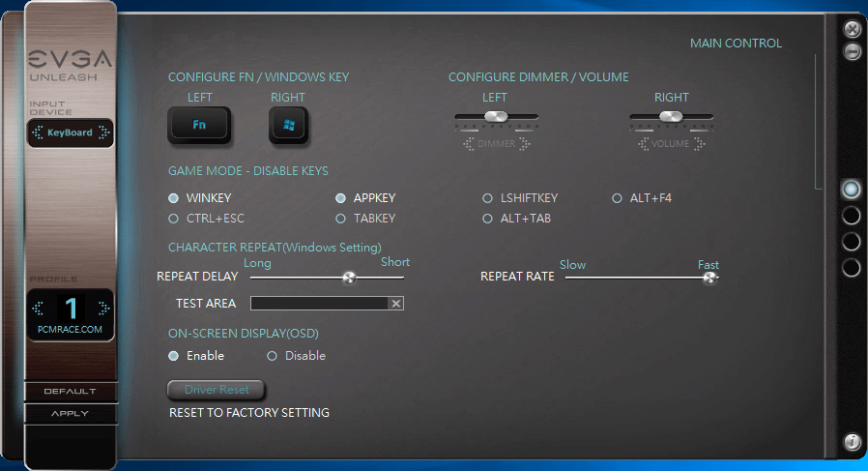The image size is (868, 471).
Task: Click the DEFAULT button in sidebar
Action: coord(71,391)
